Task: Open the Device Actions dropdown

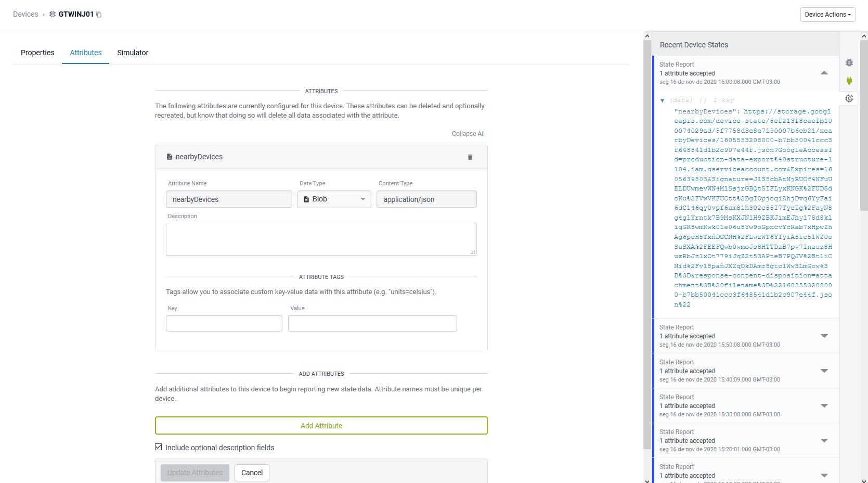Action: click(827, 15)
